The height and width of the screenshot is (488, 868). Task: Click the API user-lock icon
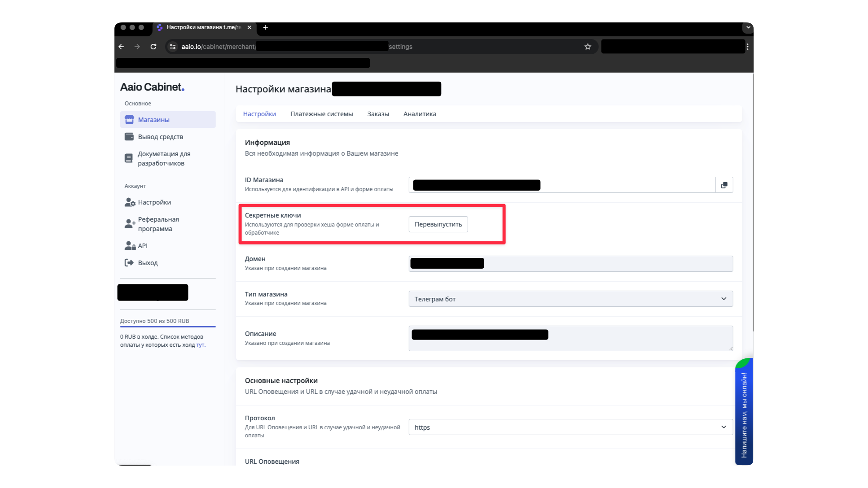130,246
